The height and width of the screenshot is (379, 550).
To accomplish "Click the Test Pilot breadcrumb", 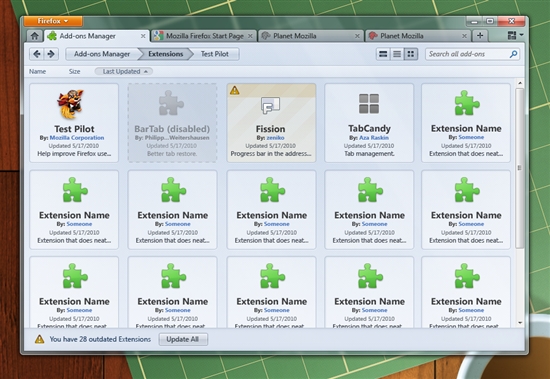I will click(x=215, y=54).
